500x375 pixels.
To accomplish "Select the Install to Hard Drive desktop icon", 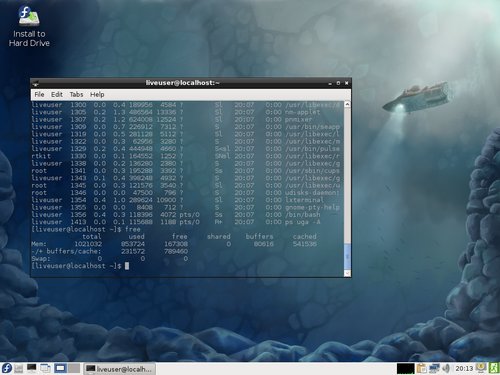I will point(29,26).
